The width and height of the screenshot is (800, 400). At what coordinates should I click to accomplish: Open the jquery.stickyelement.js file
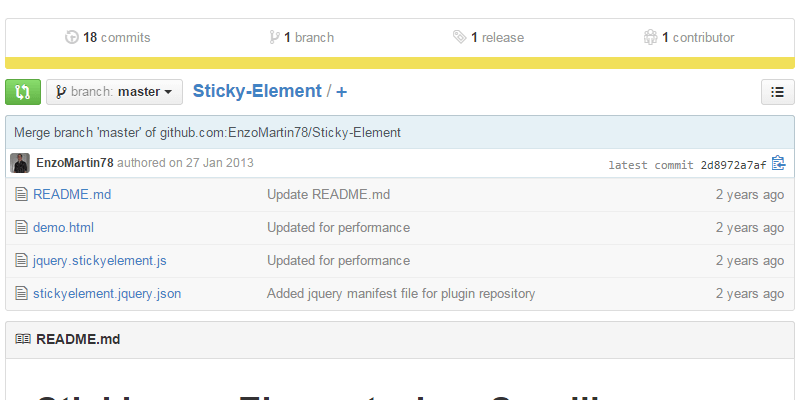click(x=99, y=261)
